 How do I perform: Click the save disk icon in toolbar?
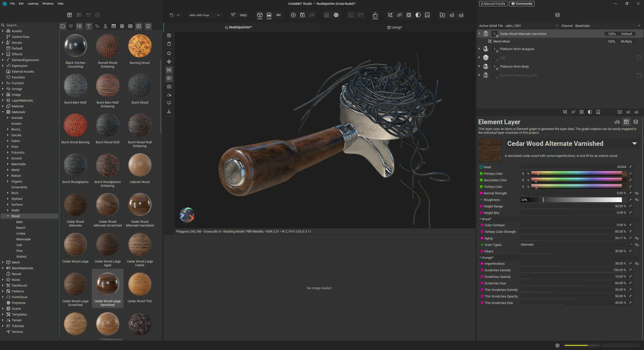pyautogui.click(x=302, y=15)
